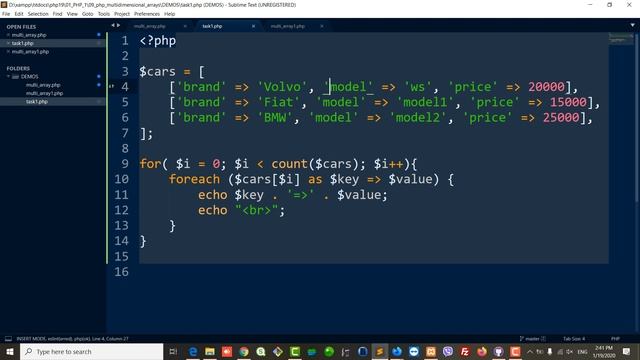Toggle the side panel switcher icon in status bar

click(x=8, y=339)
